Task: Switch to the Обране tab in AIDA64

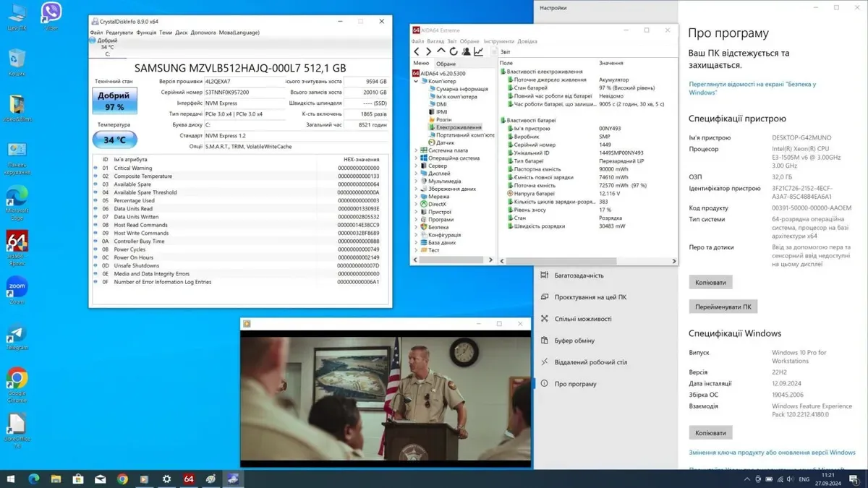Action: 446,64
